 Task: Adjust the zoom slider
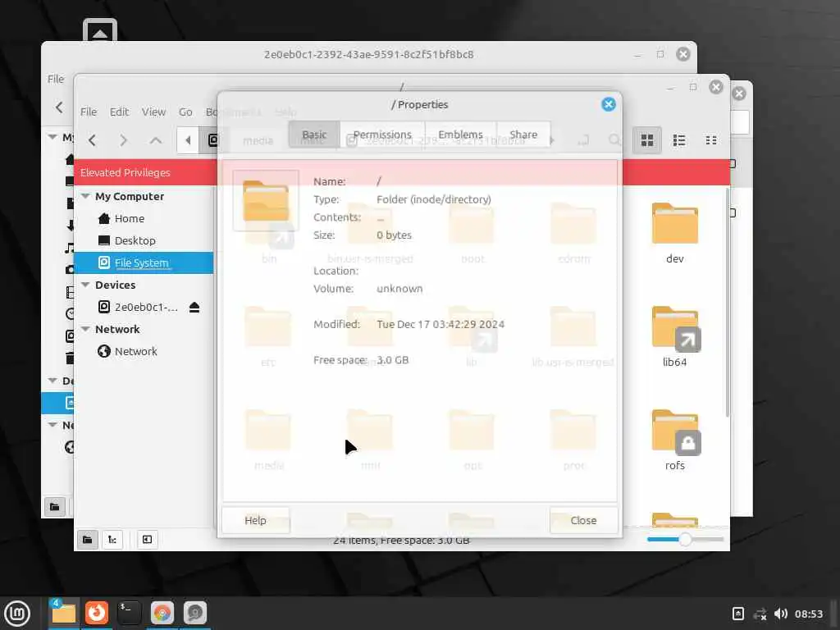[x=685, y=540]
